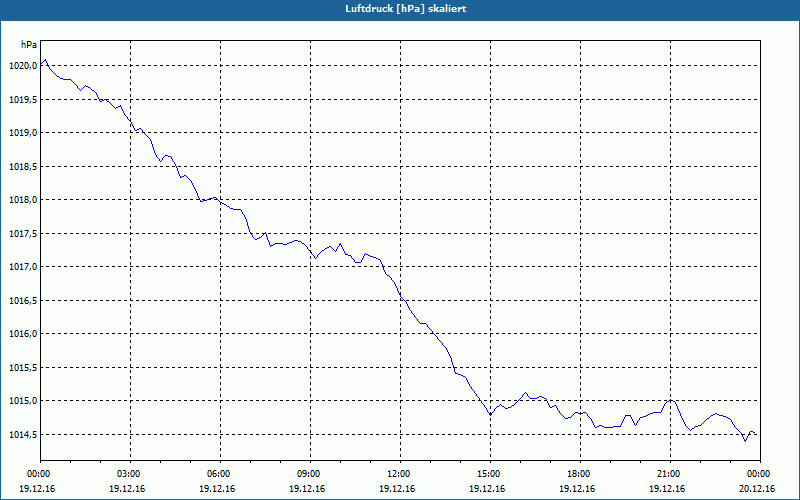Screen dimensions: 800x500
Task: Click the 18:00 time axis label
Action: 580,473
